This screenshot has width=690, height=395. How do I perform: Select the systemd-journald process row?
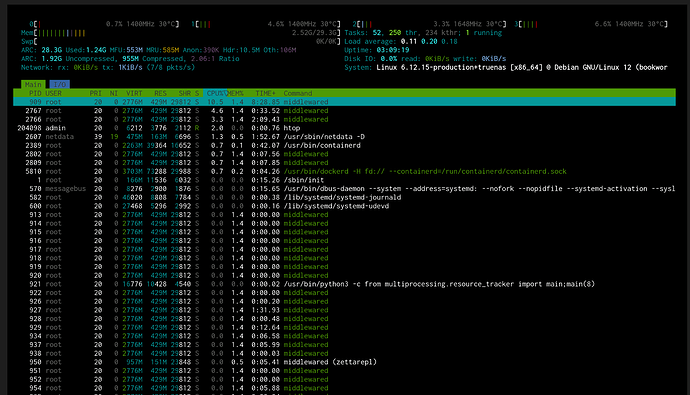pos(344,197)
